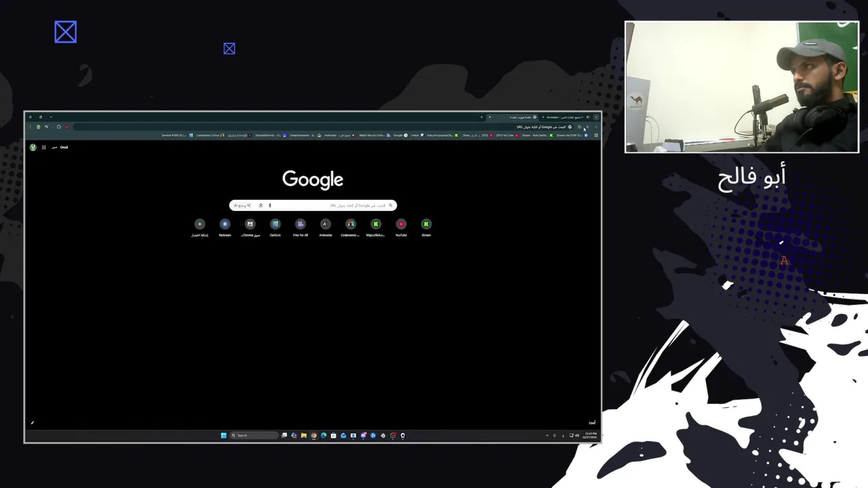
Task: Reload the page from the Chrome toolbar
Action: (580, 127)
